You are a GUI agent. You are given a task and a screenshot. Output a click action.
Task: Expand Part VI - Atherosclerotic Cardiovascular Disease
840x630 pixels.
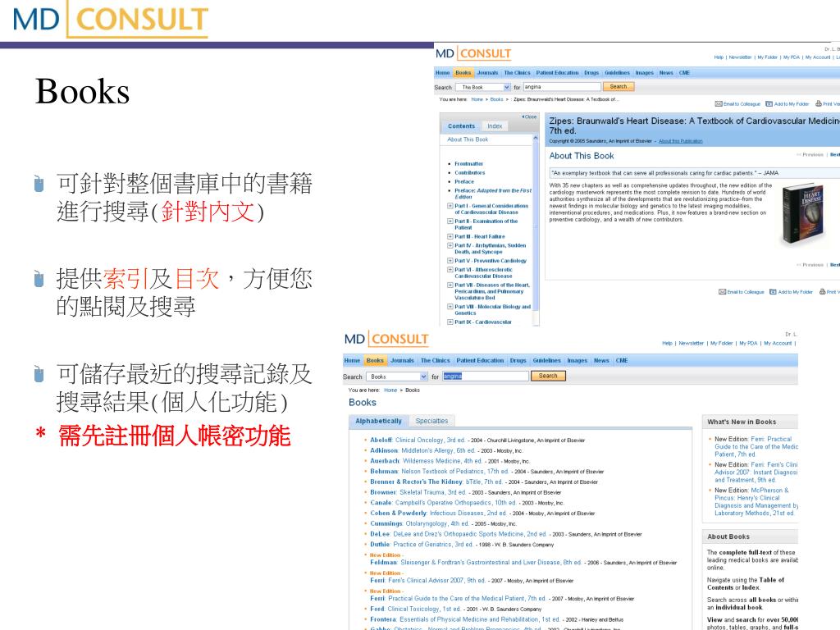(x=450, y=269)
